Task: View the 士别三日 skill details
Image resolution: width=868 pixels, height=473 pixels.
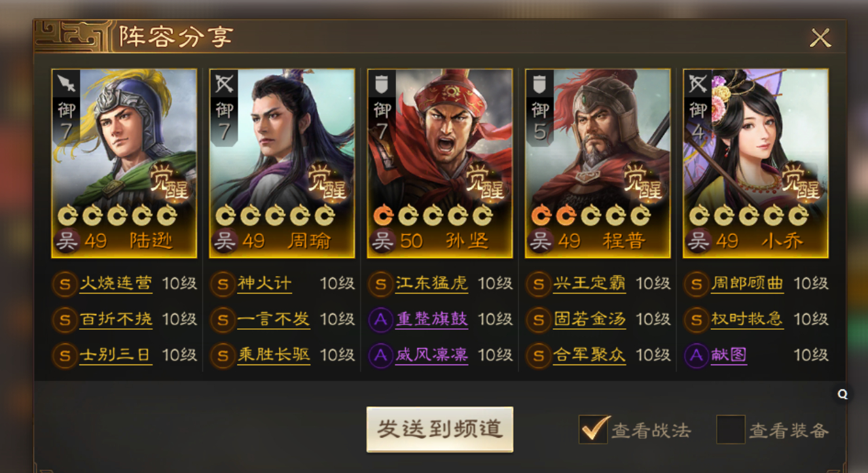Action: point(115,355)
